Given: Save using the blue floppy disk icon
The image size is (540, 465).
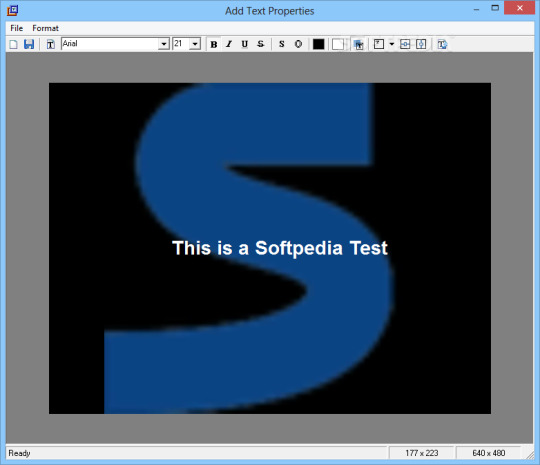Looking at the screenshot, I should click(29, 44).
